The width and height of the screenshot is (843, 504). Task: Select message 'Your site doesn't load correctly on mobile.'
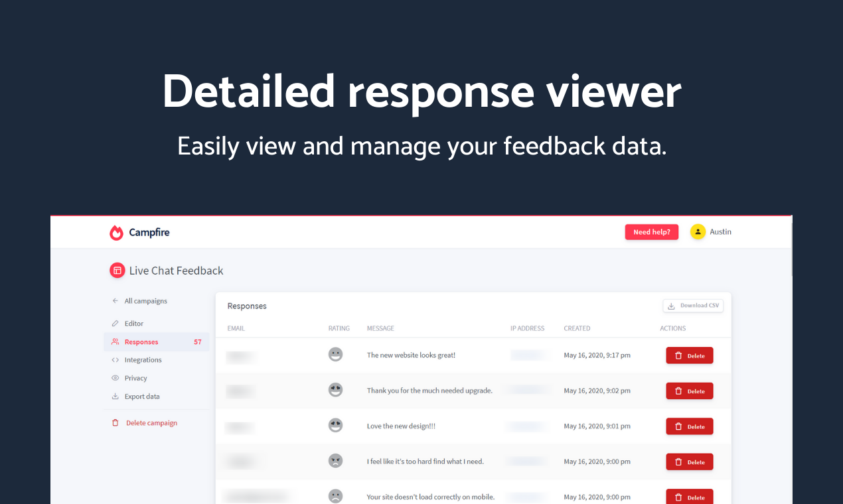[x=431, y=497]
